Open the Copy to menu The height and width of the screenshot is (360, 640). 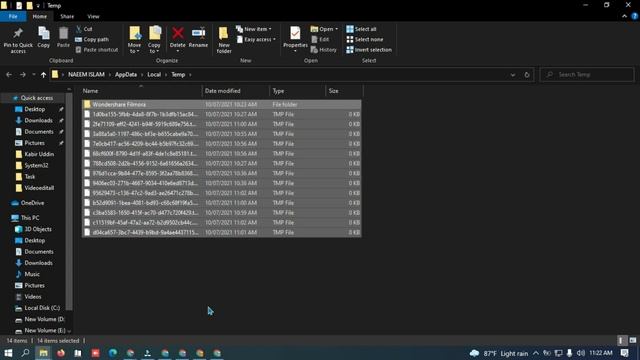pos(154,40)
